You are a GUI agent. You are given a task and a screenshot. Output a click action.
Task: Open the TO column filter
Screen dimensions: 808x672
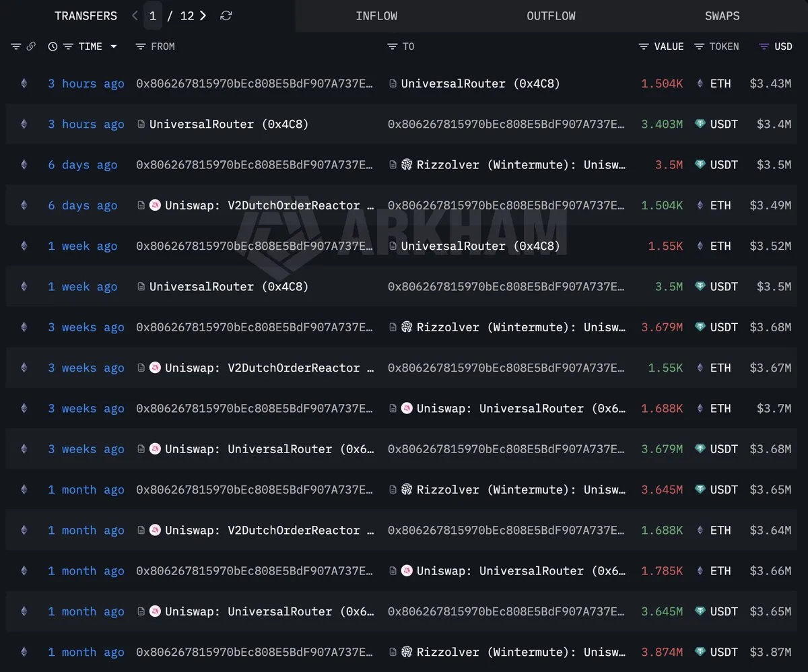[x=393, y=46]
